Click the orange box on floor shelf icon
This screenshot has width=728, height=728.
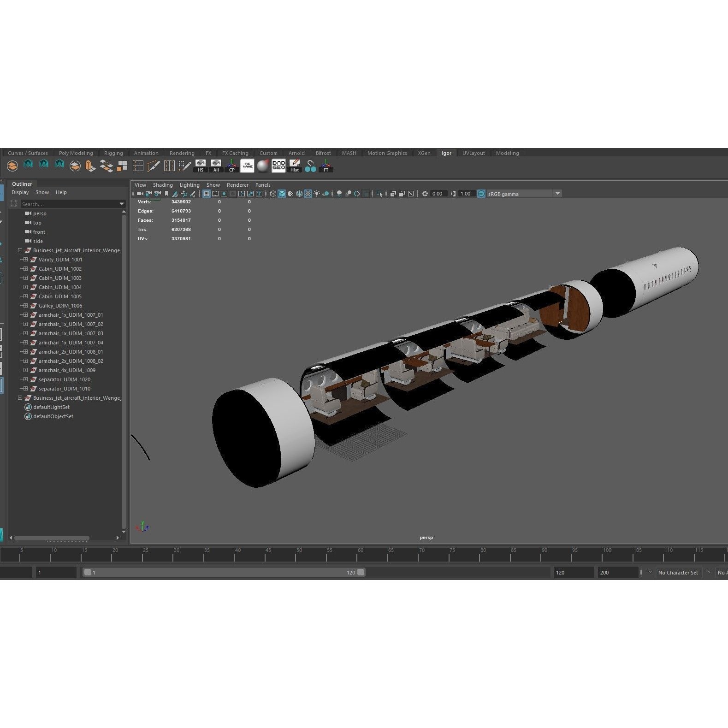[90, 166]
